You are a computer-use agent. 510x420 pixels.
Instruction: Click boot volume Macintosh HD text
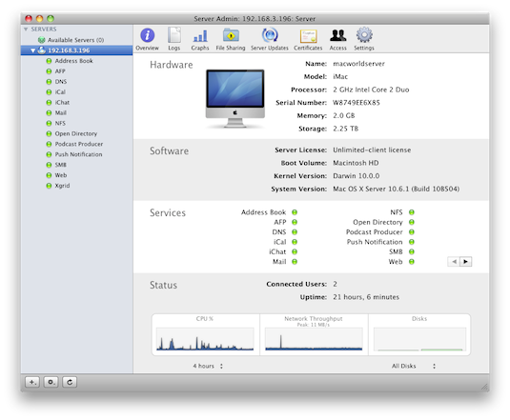tap(356, 163)
